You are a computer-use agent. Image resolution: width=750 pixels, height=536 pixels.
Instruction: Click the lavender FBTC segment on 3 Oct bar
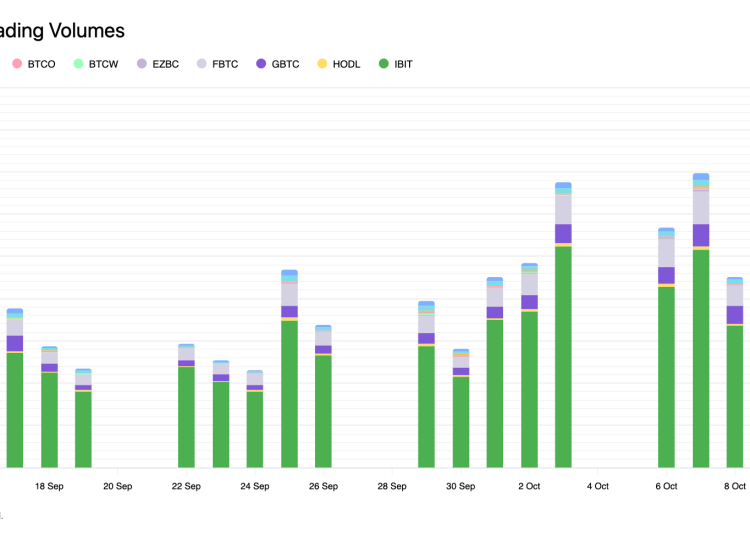(x=563, y=209)
